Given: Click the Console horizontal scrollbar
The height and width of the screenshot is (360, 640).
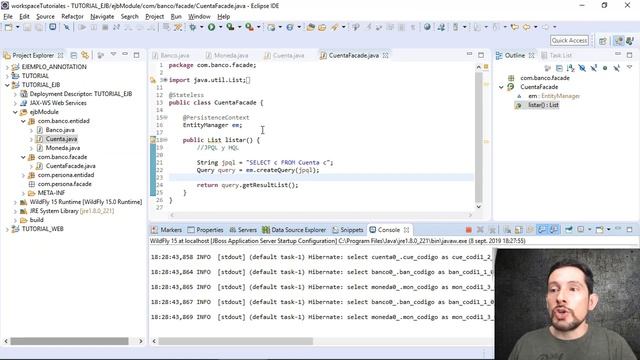Looking at the screenshot, I should tap(236, 341).
